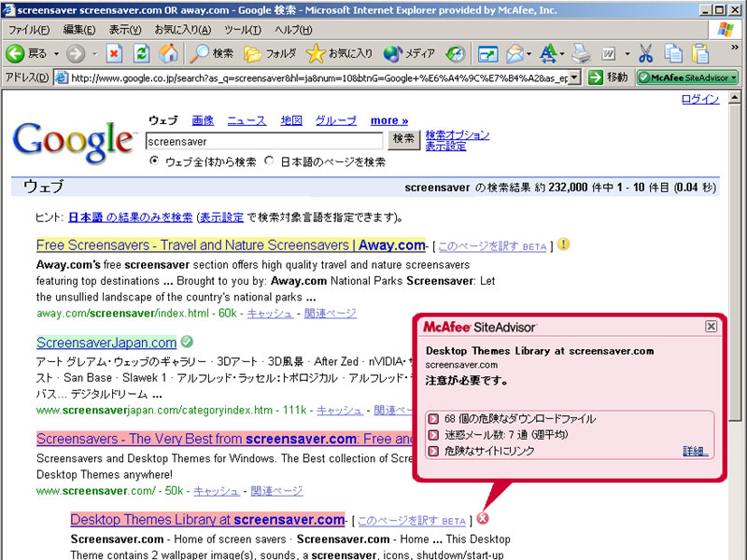Viewport: 747px width, 560px height.
Task: Click 詳細 link in SiteAdvisor popup
Action: [695, 451]
